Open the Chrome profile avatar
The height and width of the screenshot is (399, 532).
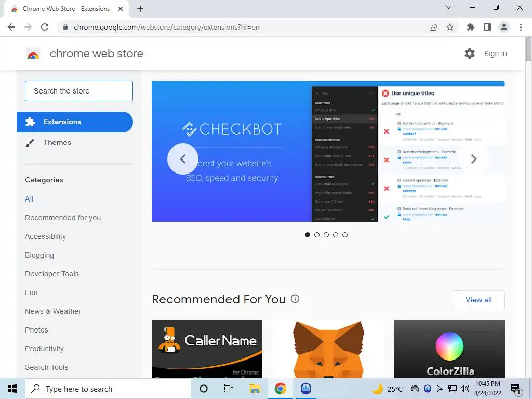coord(504,27)
